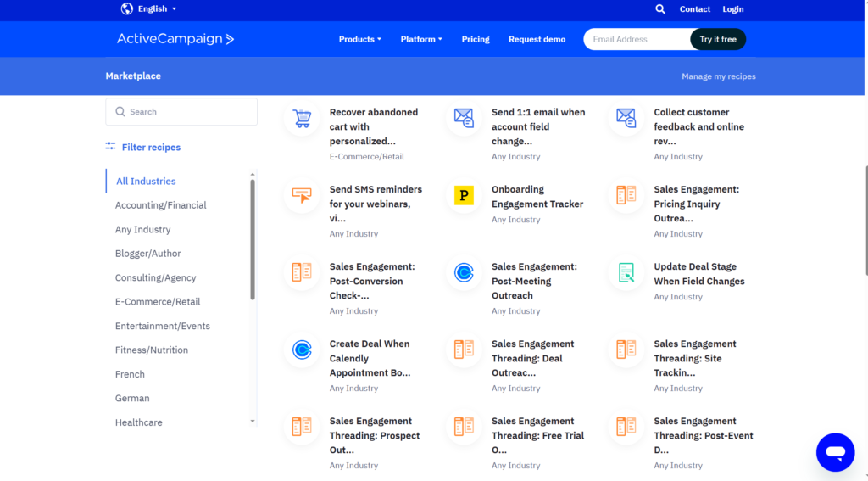Click the industry list scroll up arrow
This screenshot has width=868, height=481.
coord(253,175)
